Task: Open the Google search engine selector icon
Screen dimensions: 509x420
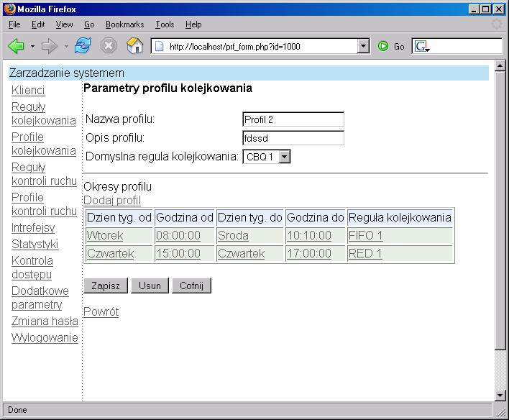Action: coord(422,46)
